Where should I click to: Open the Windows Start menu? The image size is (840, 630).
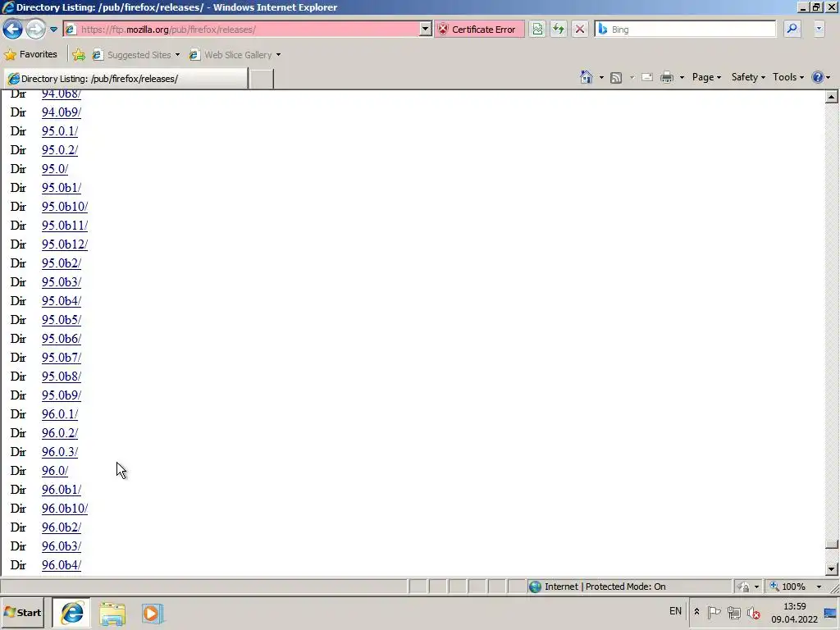click(22, 613)
